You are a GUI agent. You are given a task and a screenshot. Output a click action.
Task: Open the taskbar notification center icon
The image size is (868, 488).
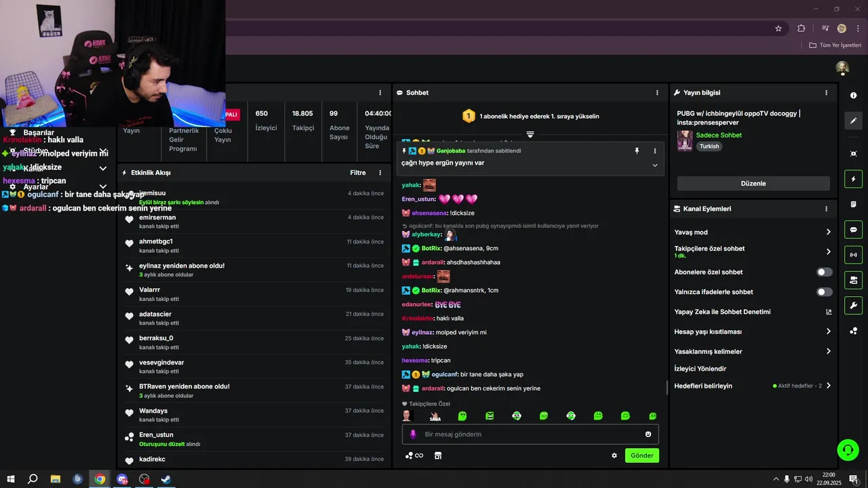click(x=853, y=479)
